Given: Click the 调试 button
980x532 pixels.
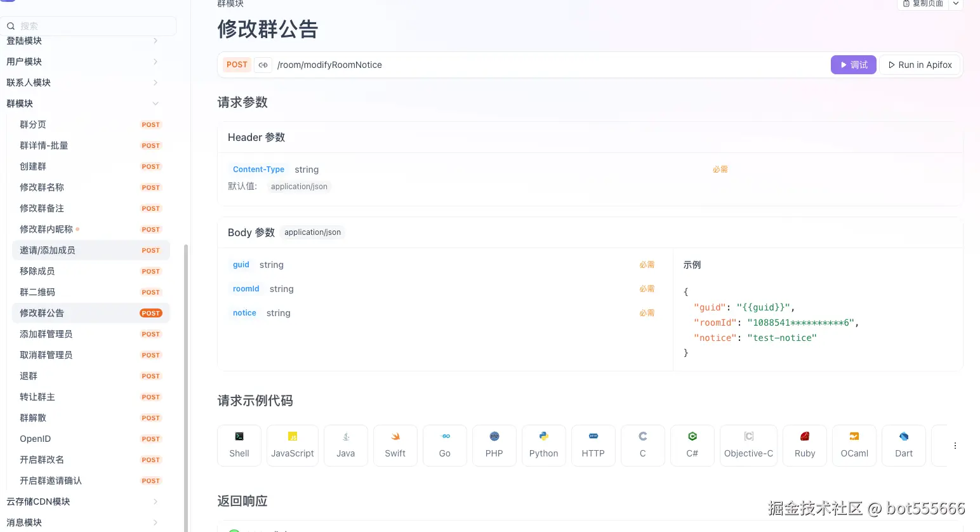Looking at the screenshot, I should click(853, 64).
